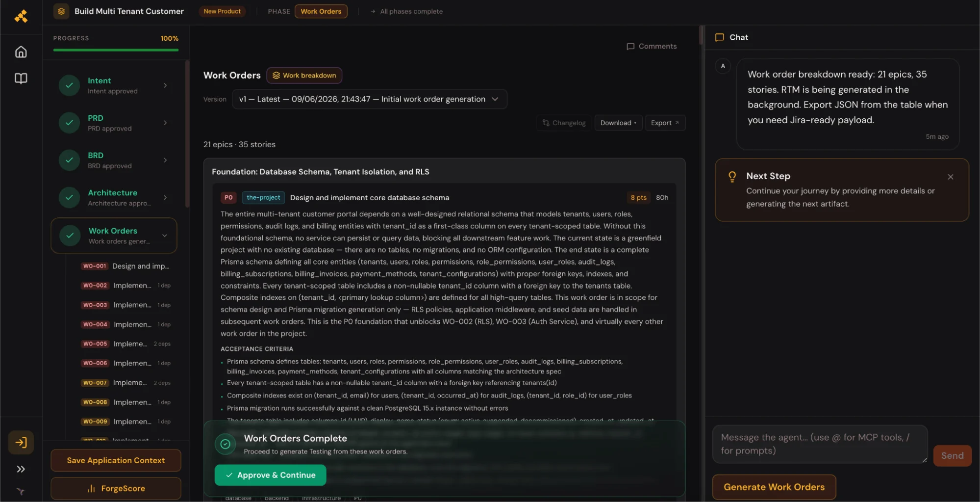The width and height of the screenshot is (980, 502).
Task: Open the Home icon in sidebar
Action: tap(21, 52)
